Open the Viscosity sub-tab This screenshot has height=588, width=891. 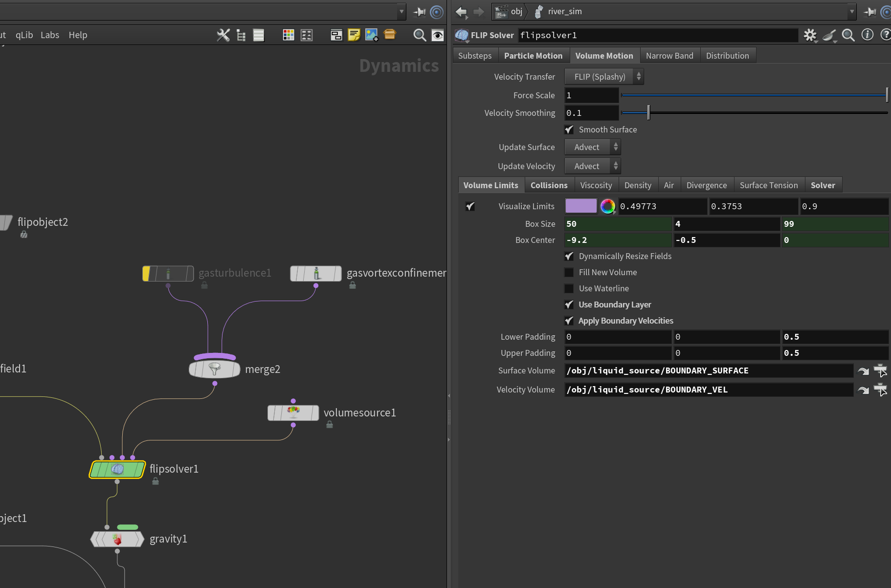596,185
